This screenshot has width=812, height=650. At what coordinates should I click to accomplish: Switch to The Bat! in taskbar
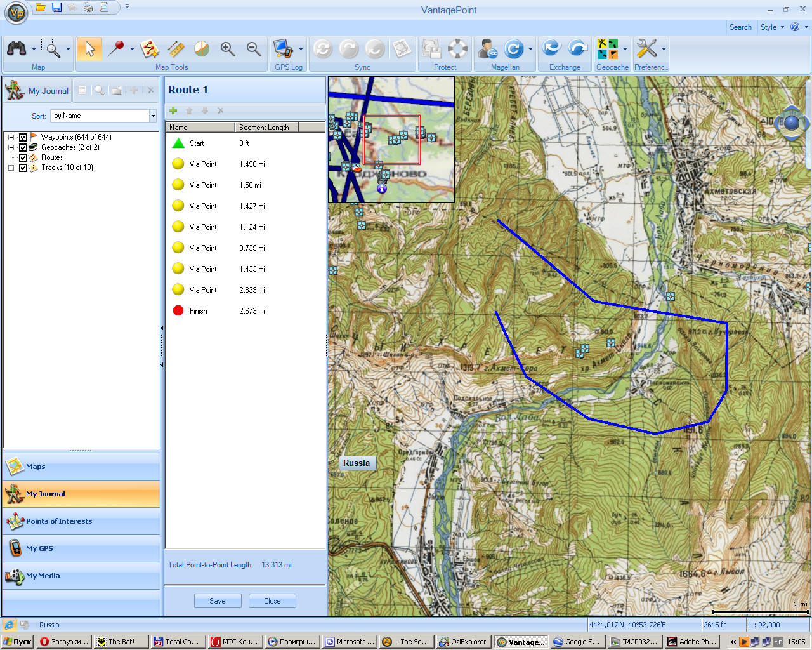(121, 642)
